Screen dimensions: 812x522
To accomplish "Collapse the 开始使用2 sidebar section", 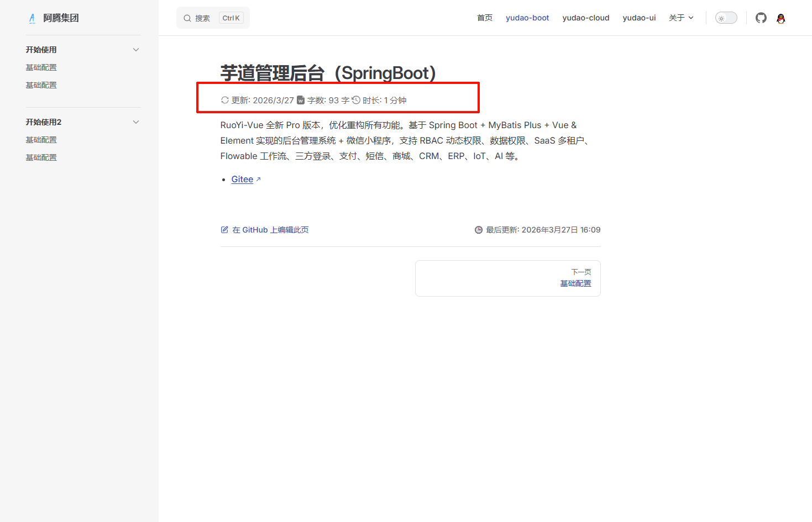I will click(x=136, y=122).
